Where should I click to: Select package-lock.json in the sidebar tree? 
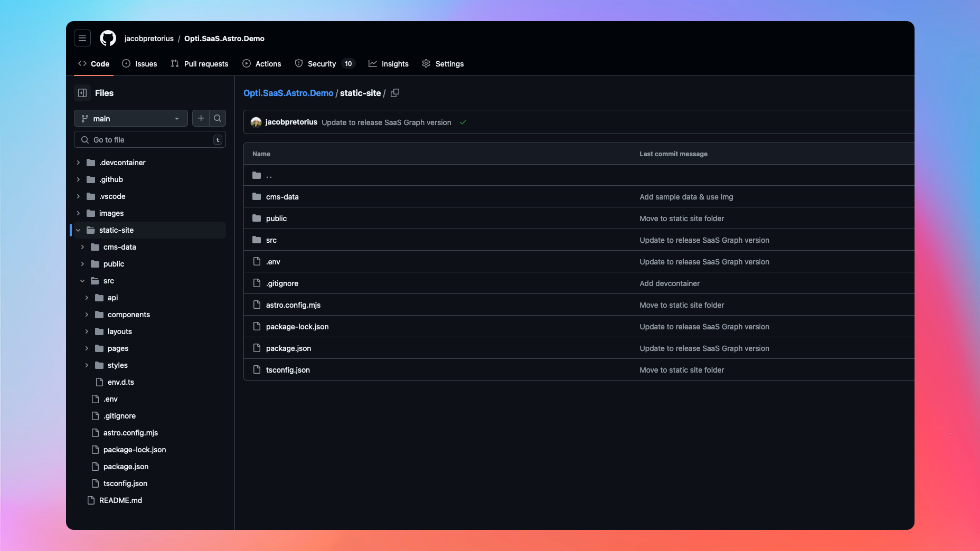(135, 450)
